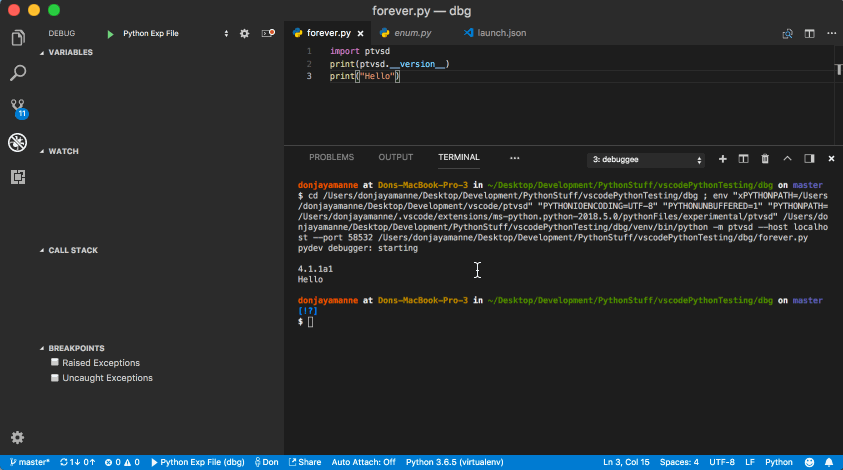Open editor More Actions ellipsis
The image size is (843, 470).
click(x=831, y=33)
